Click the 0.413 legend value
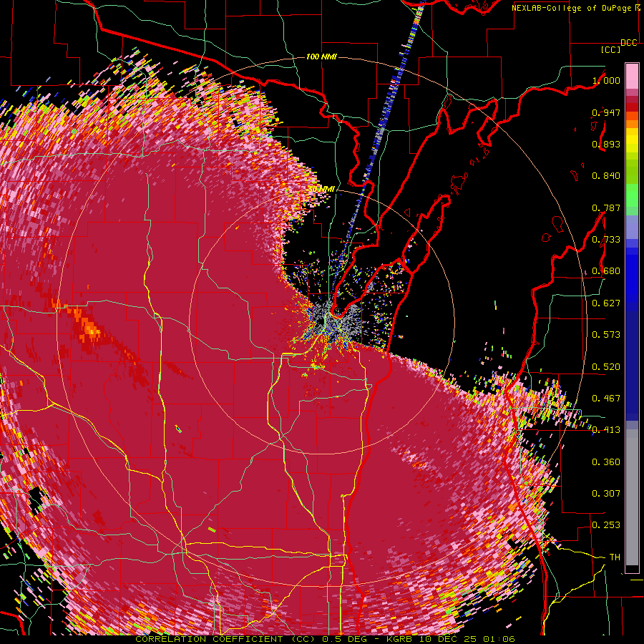644x644 pixels. [606, 430]
